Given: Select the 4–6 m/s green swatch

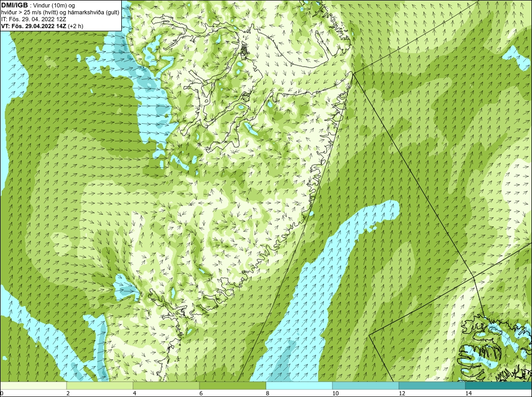Looking at the screenshot, I should [x=166, y=385].
